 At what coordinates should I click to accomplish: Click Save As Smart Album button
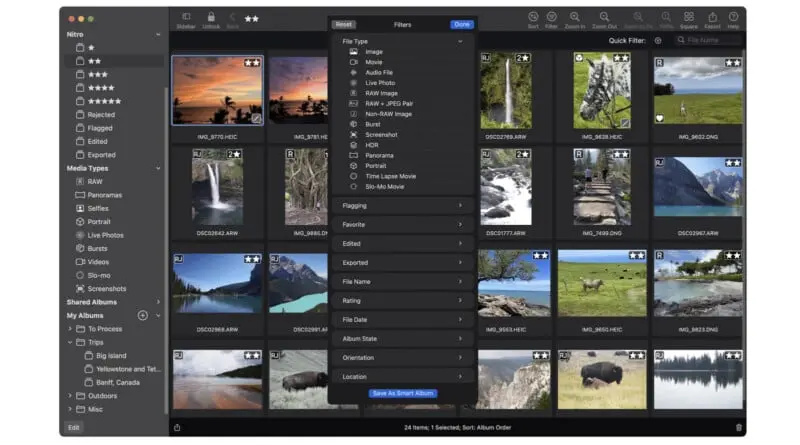(402, 393)
